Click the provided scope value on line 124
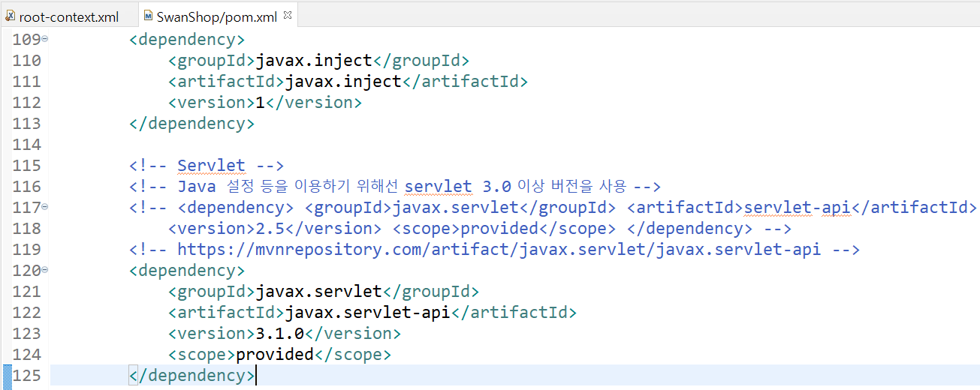 275,354
